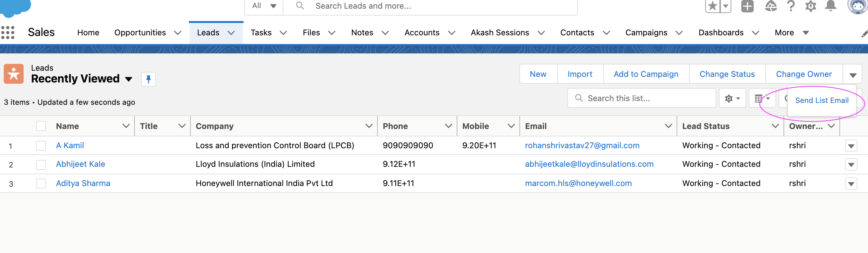
Task: Open the App Launcher grid icon
Action: (x=8, y=33)
